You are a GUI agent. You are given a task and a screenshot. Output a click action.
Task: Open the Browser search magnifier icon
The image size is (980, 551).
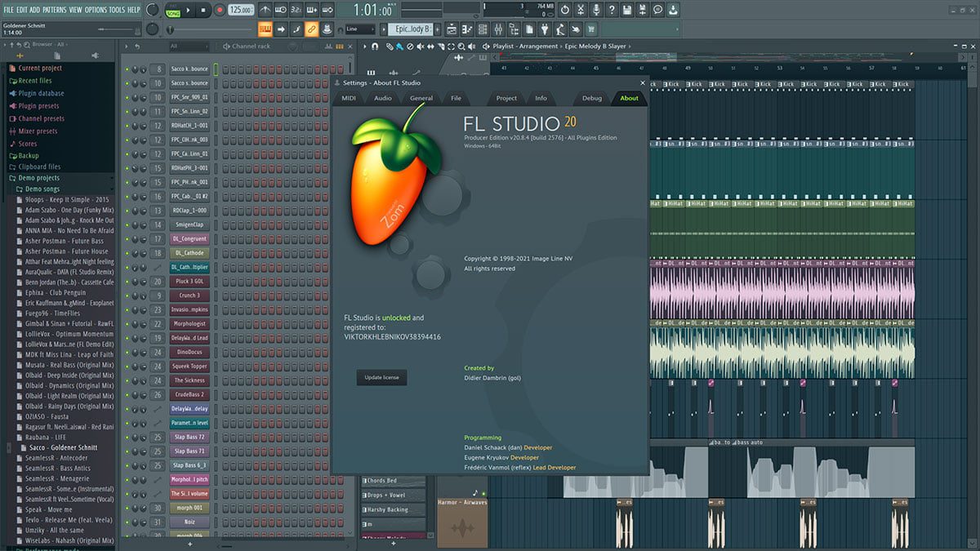[26, 44]
